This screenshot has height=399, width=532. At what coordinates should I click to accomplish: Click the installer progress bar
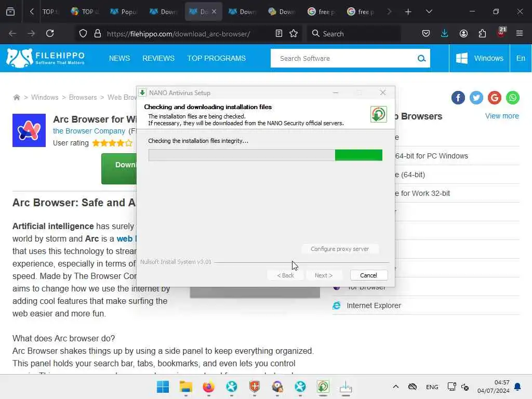point(265,155)
